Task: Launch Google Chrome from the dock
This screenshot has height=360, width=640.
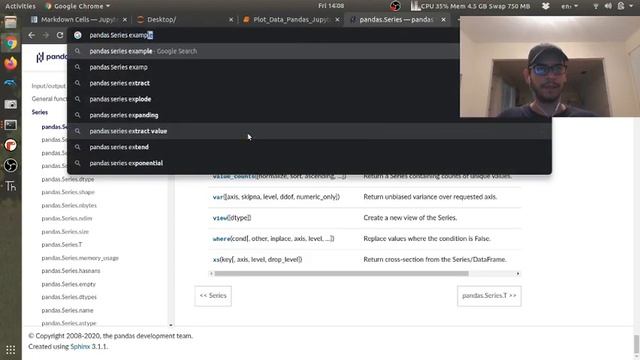Action: [x=11, y=43]
